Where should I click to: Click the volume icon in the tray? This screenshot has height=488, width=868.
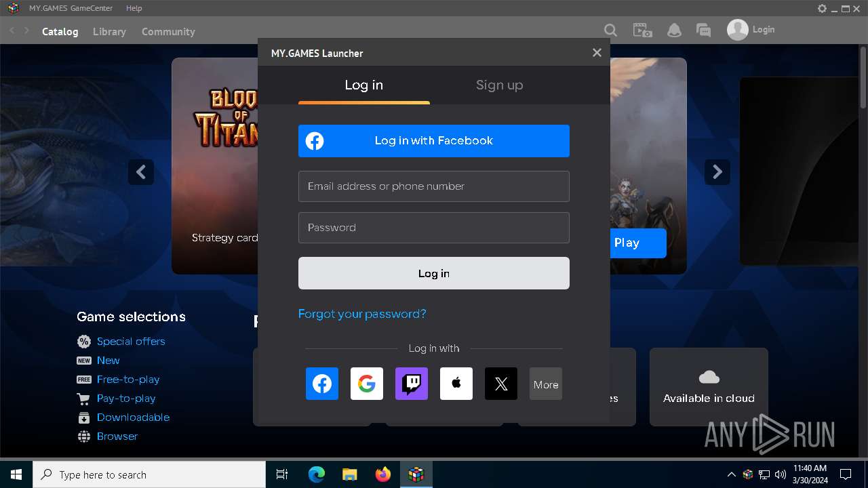tap(780, 474)
